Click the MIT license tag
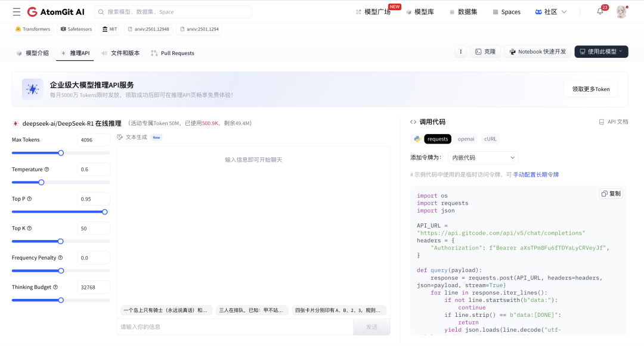644x346 pixels. click(x=110, y=29)
